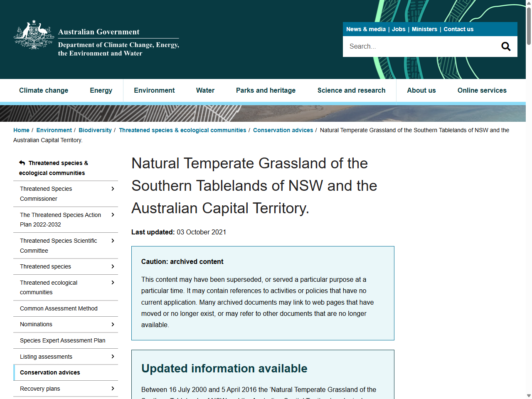This screenshot has width=532, height=399.
Task: Click inside the Search input field
Action: click(416, 46)
